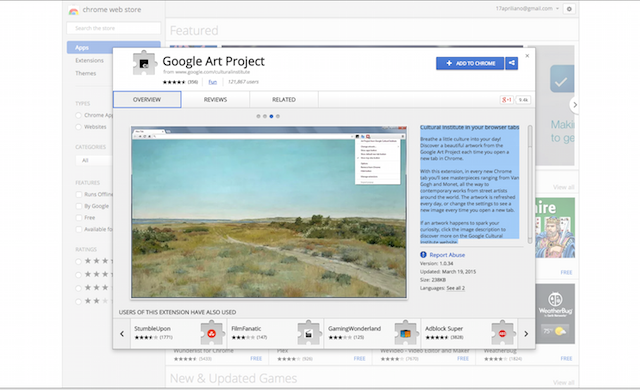Click the Chrome Web Store logo
The height and width of the screenshot is (390, 640).
73,10
